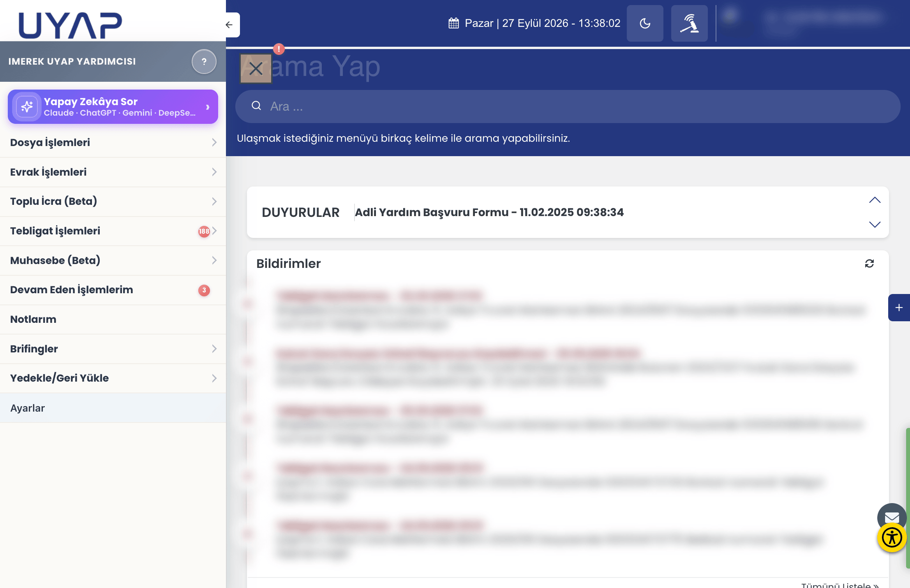Toggle dark mode moon icon
Image resolution: width=910 pixels, height=588 pixels.
pyautogui.click(x=645, y=23)
